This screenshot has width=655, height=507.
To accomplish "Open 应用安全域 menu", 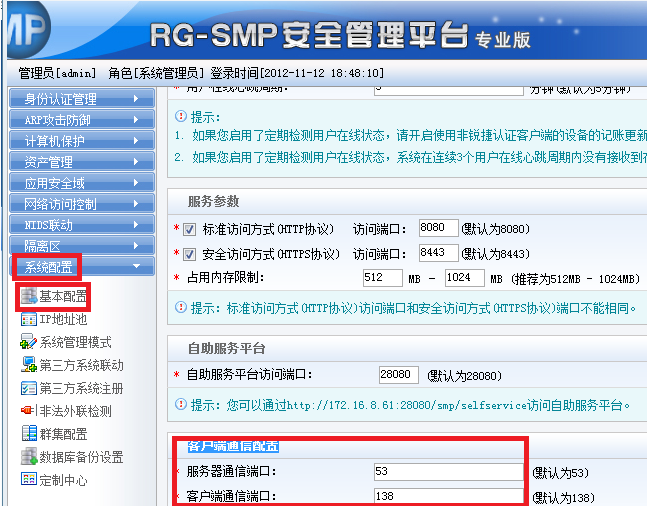I will click(82, 183).
